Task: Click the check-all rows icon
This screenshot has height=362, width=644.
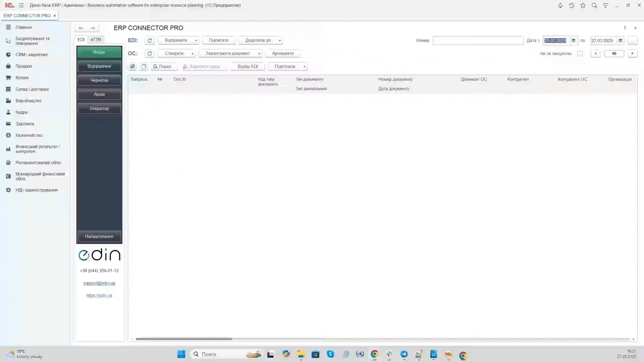Action: pyautogui.click(x=132, y=67)
